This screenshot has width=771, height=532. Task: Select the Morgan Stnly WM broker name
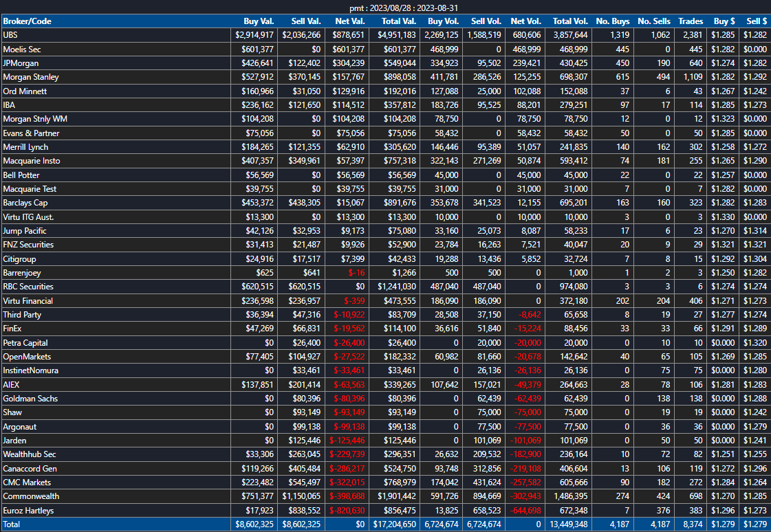click(x=35, y=119)
